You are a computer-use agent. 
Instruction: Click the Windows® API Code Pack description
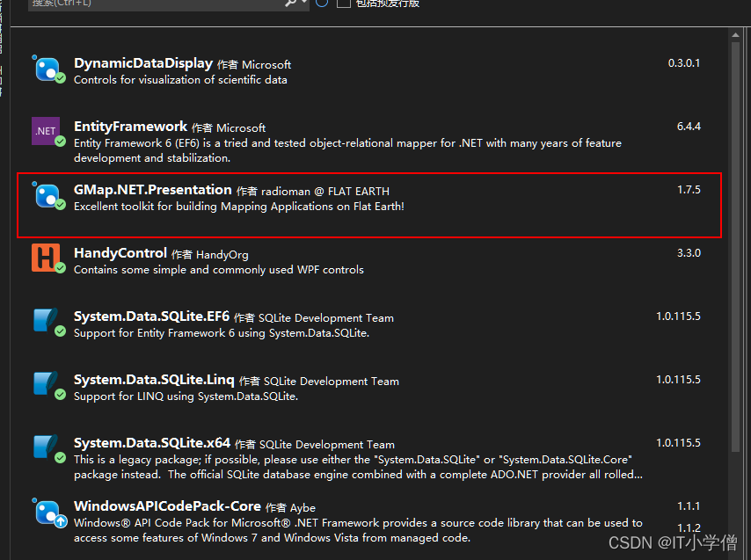[x=358, y=530]
